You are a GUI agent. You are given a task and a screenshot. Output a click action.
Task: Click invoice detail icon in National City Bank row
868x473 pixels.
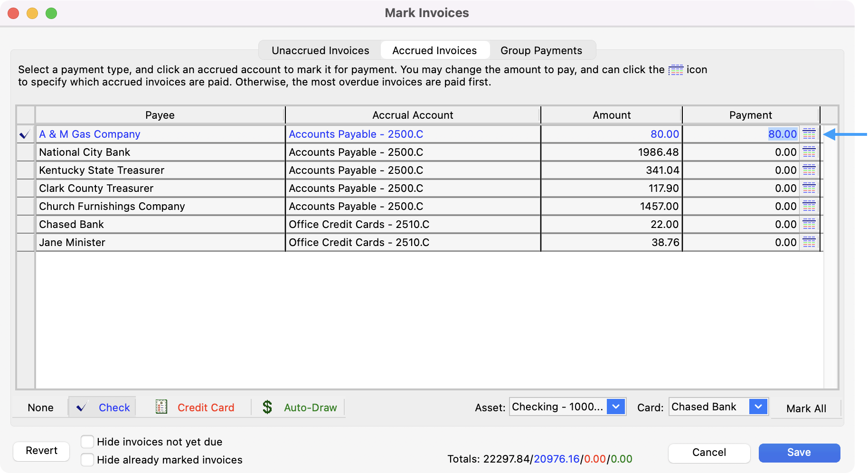click(x=809, y=152)
